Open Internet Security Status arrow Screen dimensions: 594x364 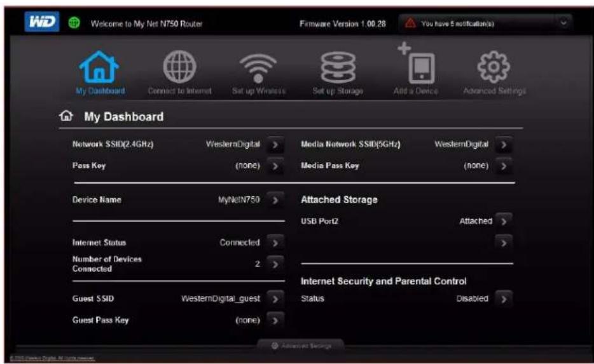coord(504,299)
